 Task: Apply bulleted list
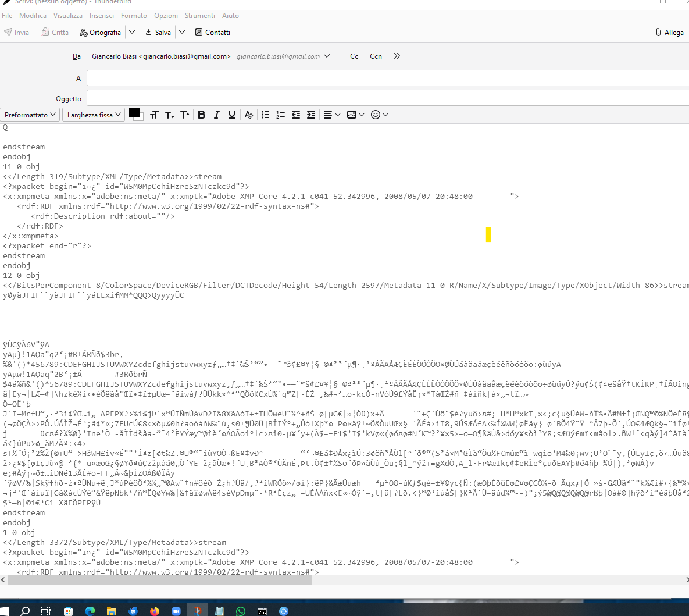(x=265, y=115)
